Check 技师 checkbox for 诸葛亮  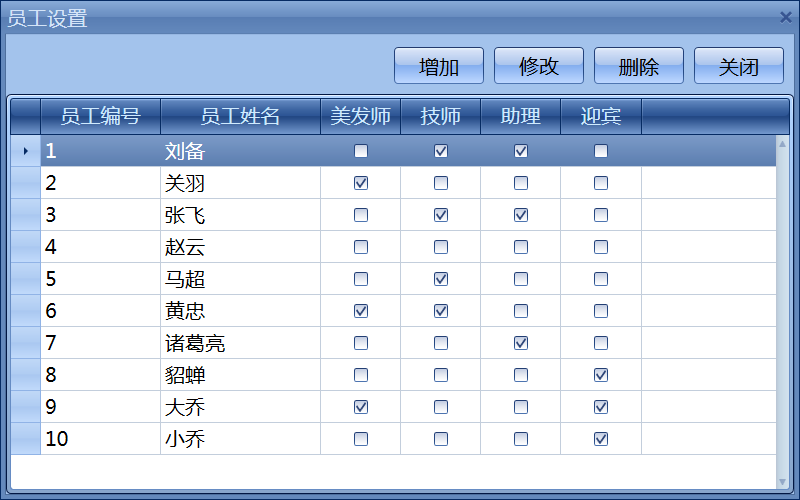pos(441,343)
